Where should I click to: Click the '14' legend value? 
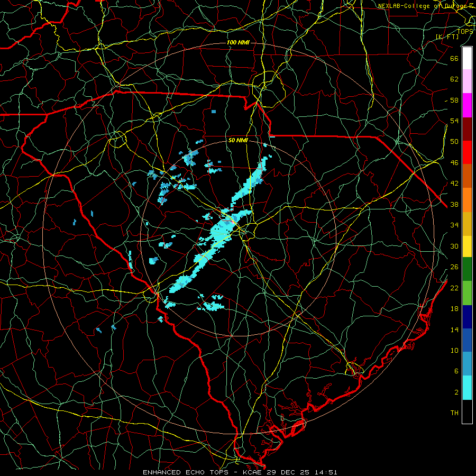[454, 329]
